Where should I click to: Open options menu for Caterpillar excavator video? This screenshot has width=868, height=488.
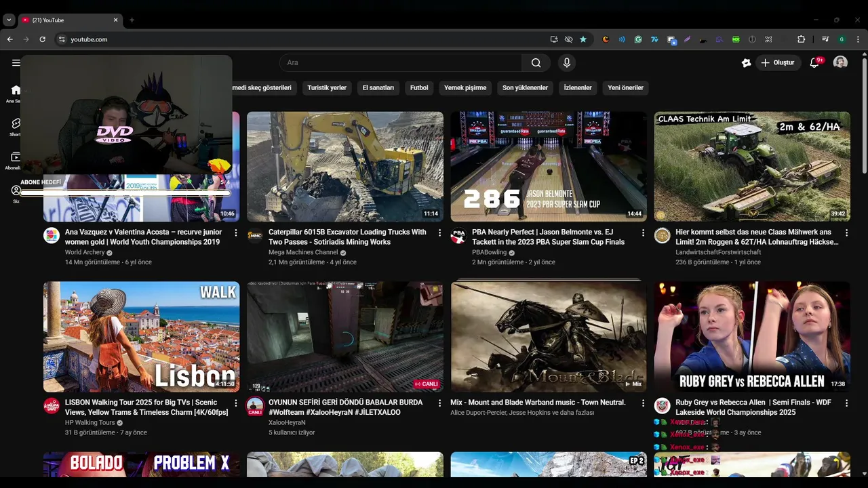[439, 232]
